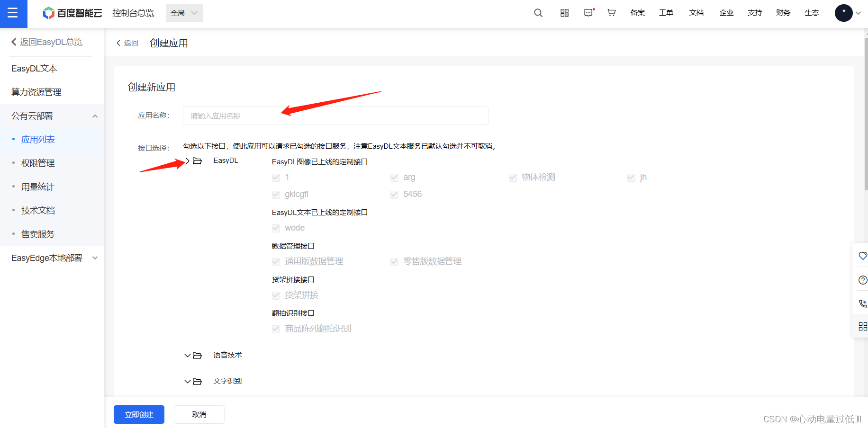
Task: Expand the 语音技术 tree chevron
Action: coord(188,355)
